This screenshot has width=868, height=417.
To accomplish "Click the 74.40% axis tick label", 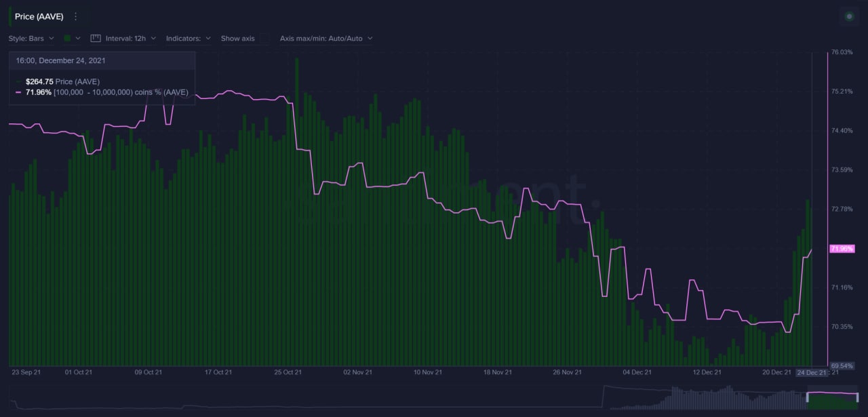I will pos(842,130).
